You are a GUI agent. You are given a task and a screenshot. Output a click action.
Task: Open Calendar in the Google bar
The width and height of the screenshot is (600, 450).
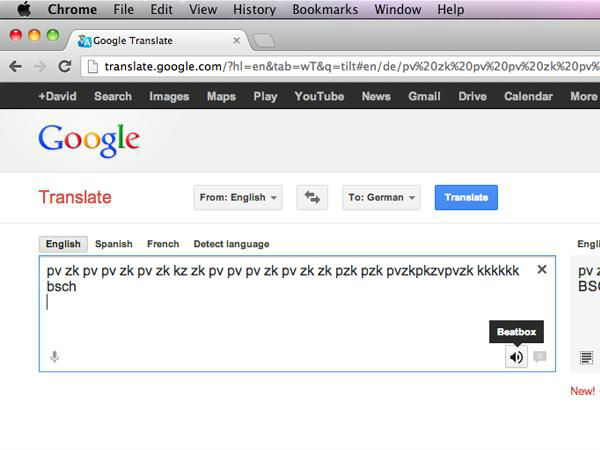(528, 96)
